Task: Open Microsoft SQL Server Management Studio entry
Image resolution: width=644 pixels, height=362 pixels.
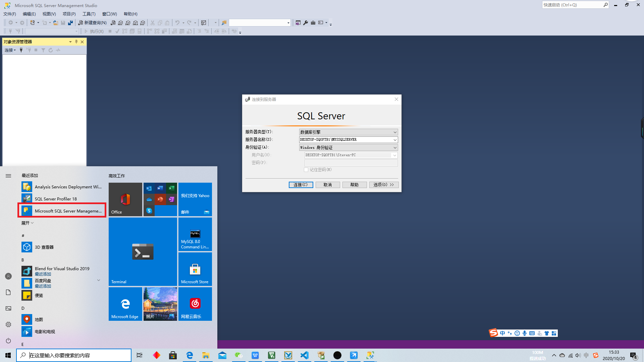Action: coord(62,211)
